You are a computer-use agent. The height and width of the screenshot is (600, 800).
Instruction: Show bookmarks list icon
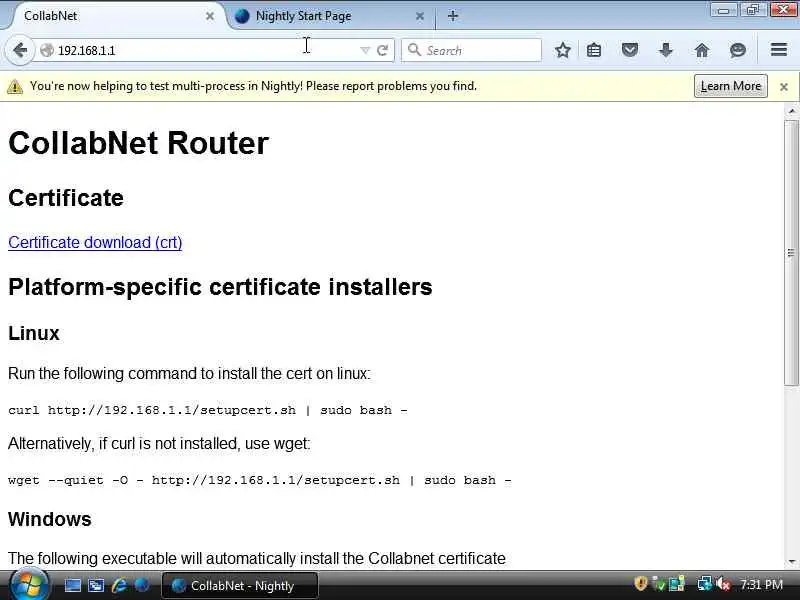click(594, 50)
